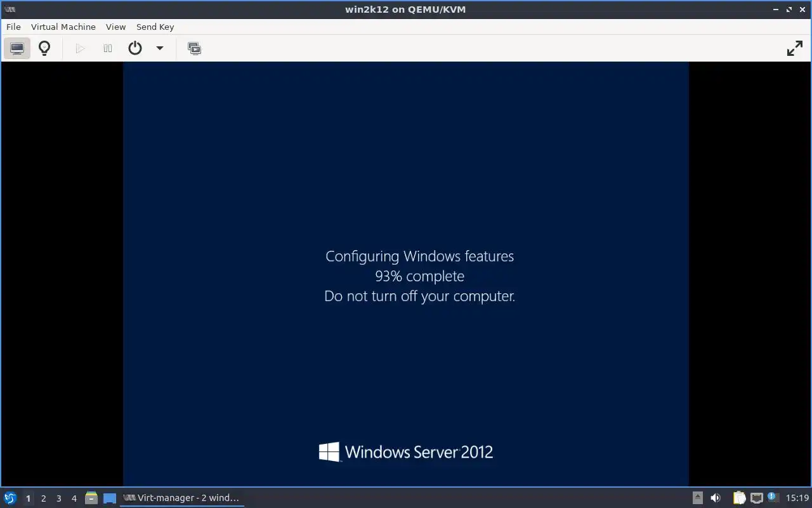Open the file manager from taskbar
The height and width of the screenshot is (508, 812).
point(91,498)
